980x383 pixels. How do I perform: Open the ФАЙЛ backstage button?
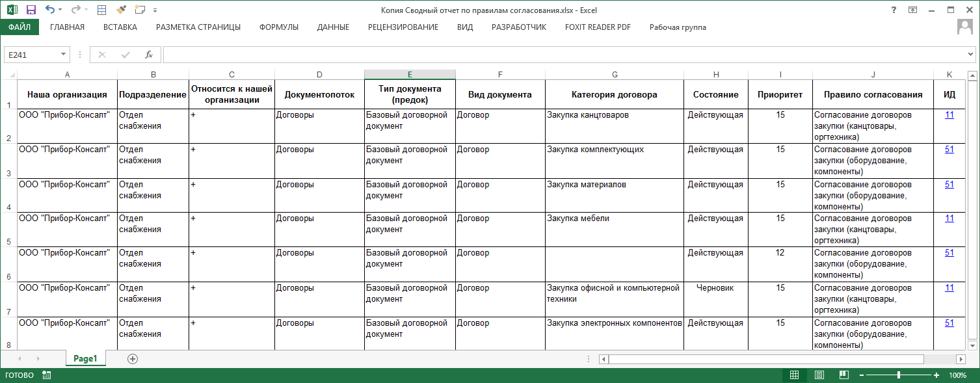[20, 27]
